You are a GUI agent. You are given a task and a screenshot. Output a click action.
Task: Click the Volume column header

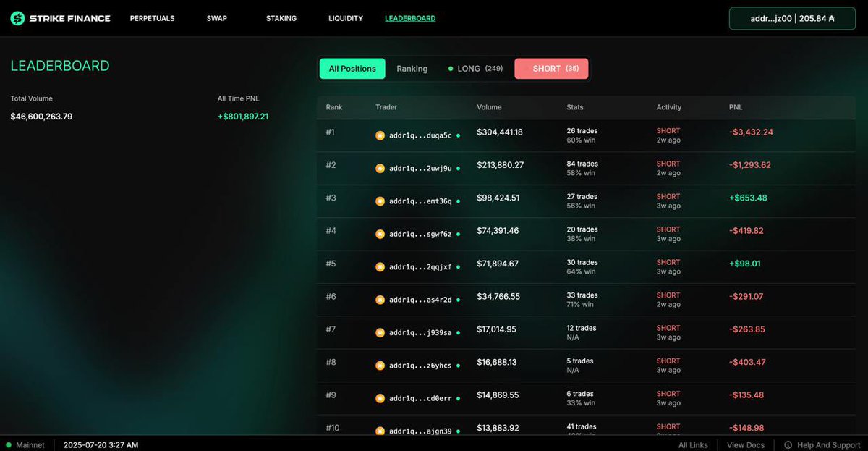[489, 107]
